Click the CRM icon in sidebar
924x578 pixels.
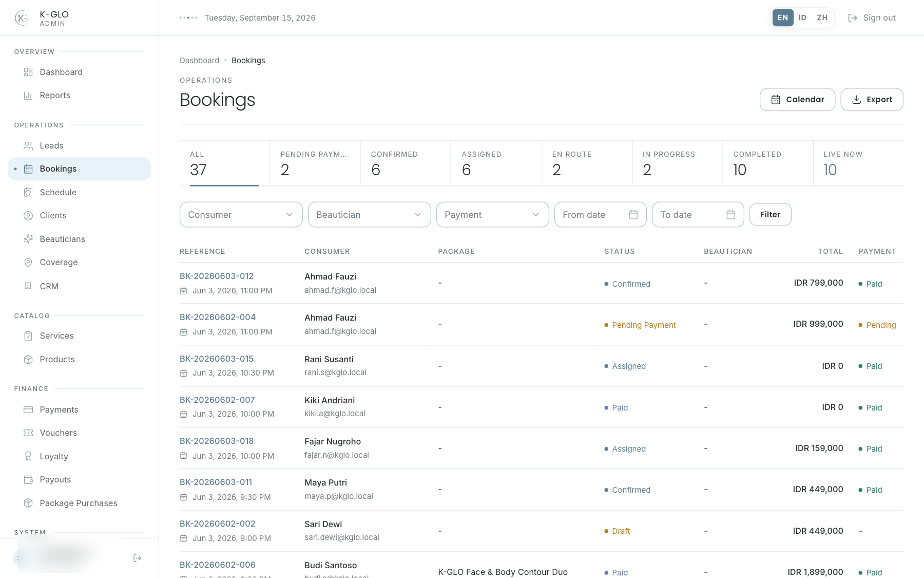28,286
